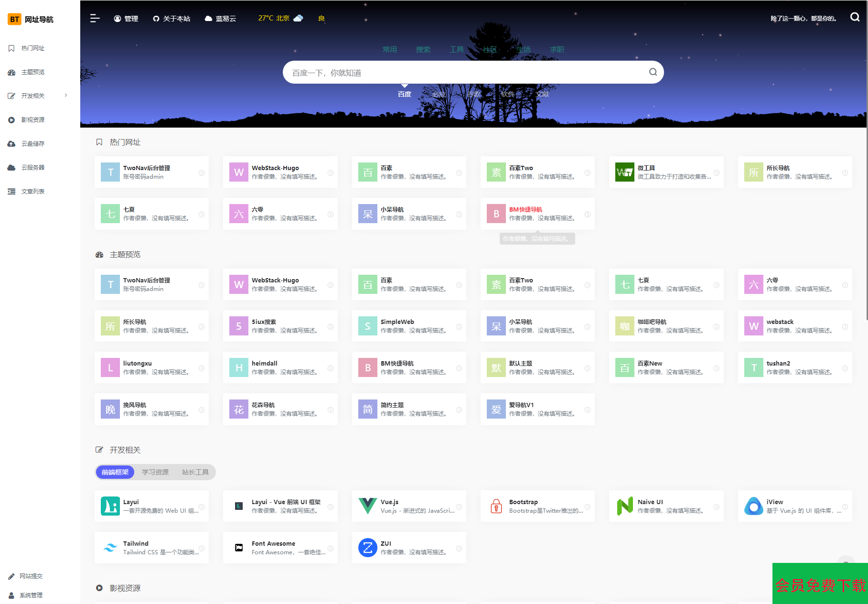Select the 工具 search category
This screenshot has height=604, width=868.
[x=456, y=49]
